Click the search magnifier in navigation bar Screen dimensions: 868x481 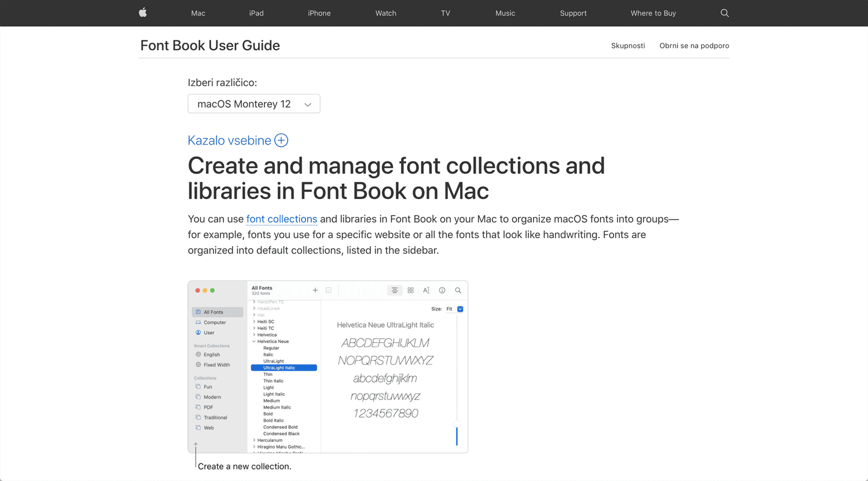[724, 13]
